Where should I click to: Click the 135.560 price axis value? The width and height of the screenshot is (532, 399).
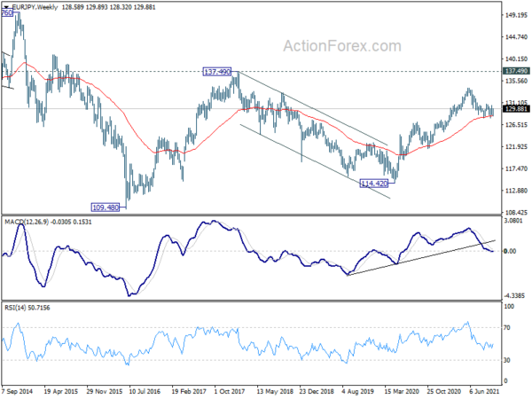516,81
